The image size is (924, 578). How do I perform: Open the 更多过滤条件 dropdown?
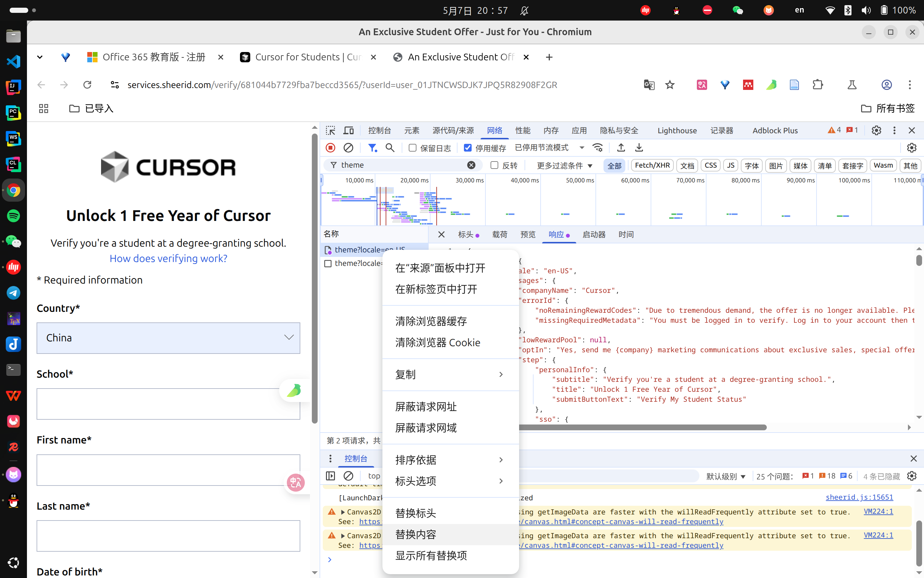point(564,165)
